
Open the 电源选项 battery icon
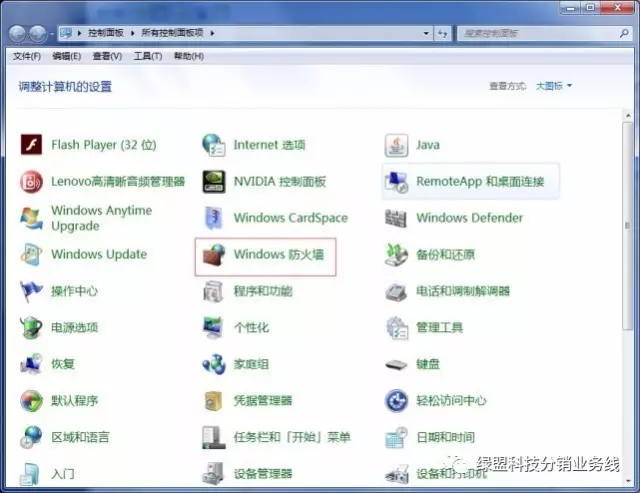coord(31,327)
